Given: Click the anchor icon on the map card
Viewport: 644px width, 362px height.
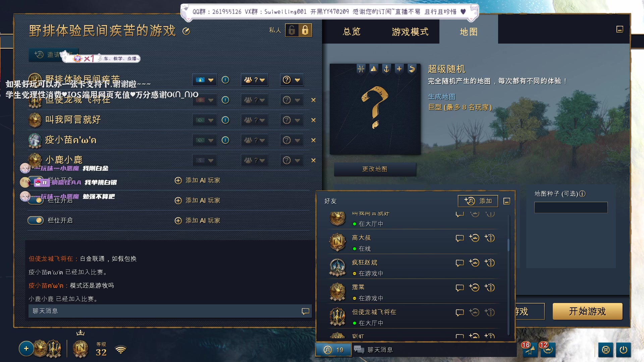Looking at the screenshot, I should point(386,69).
